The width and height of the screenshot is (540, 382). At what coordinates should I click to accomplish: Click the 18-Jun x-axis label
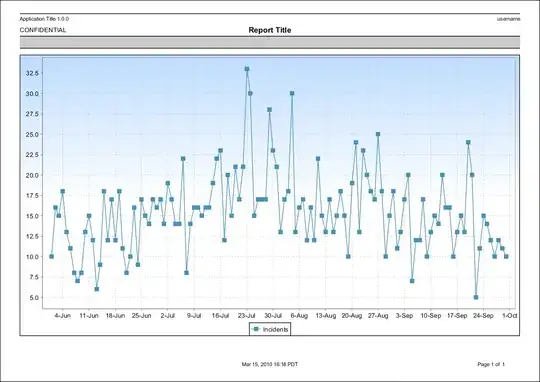(115, 316)
